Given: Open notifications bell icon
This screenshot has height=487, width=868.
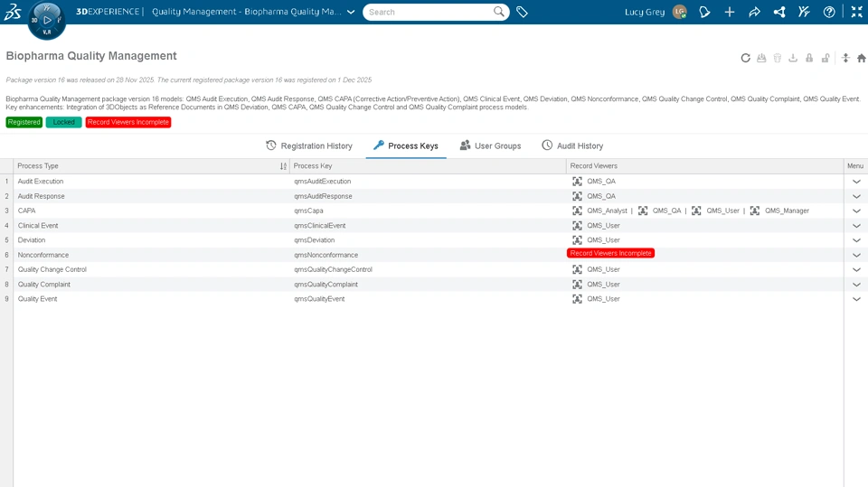Looking at the screenshot, I should click(x=704, y=12).
